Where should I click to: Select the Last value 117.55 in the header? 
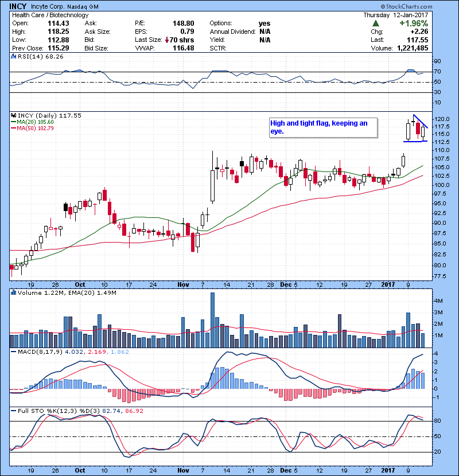(417, 40)
